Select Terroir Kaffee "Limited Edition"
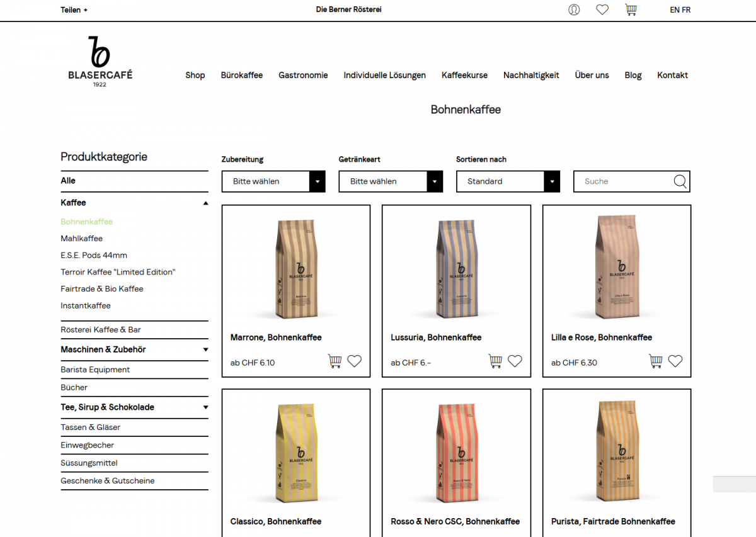The image size is (756, 537). tap(118, 272)
